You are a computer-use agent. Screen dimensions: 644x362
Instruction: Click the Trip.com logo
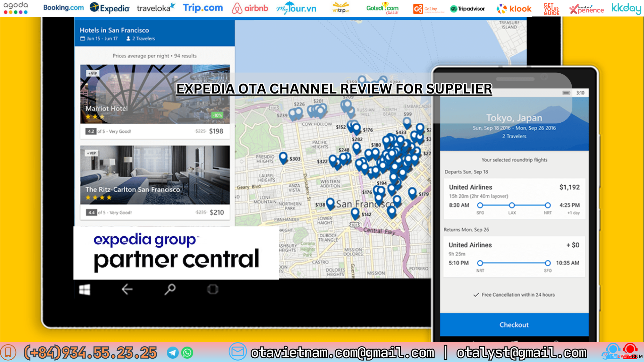[x=203, y=8]
